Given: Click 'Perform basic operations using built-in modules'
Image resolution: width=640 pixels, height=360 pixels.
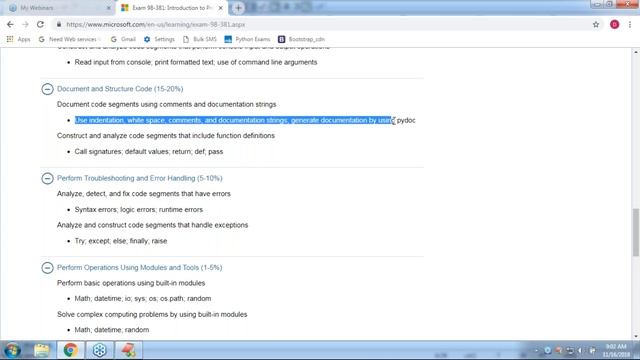Looking at the screenshot, I should tap(131, 283).
